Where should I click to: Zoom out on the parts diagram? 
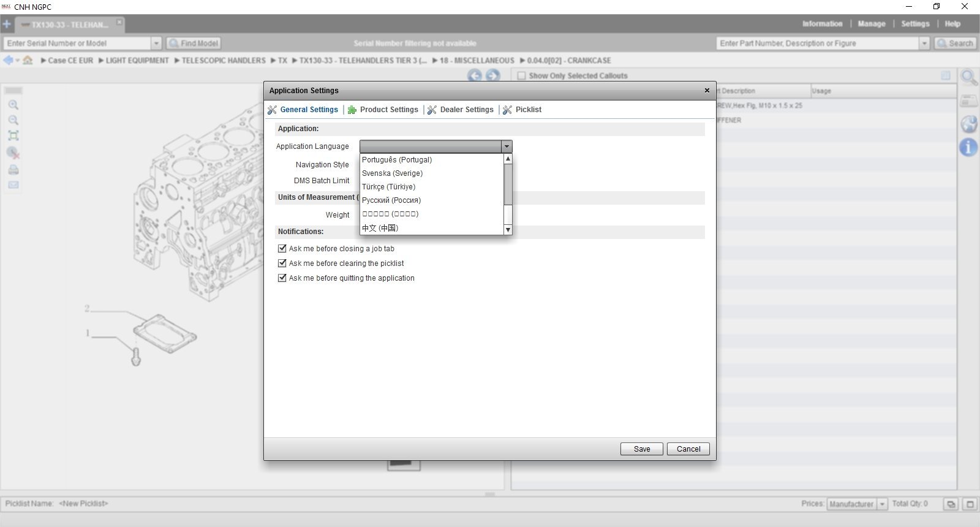coord(13,120)
